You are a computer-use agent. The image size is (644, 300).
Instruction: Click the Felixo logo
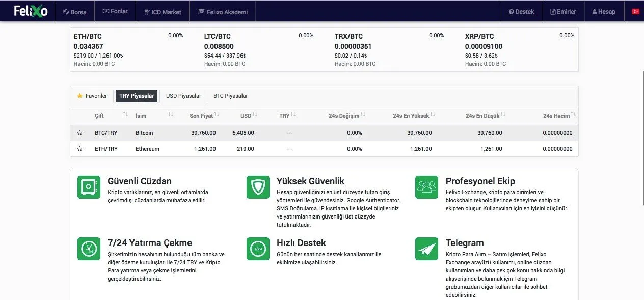(31, 11)
